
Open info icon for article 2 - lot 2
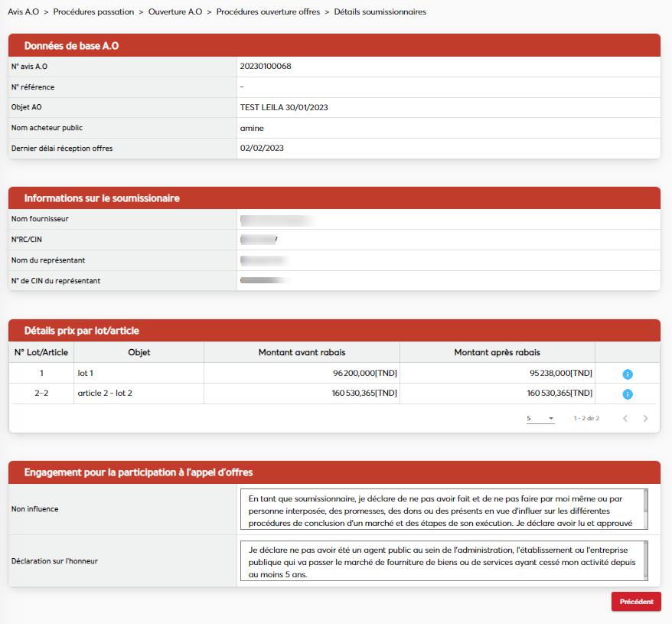[x=627, y=394]
